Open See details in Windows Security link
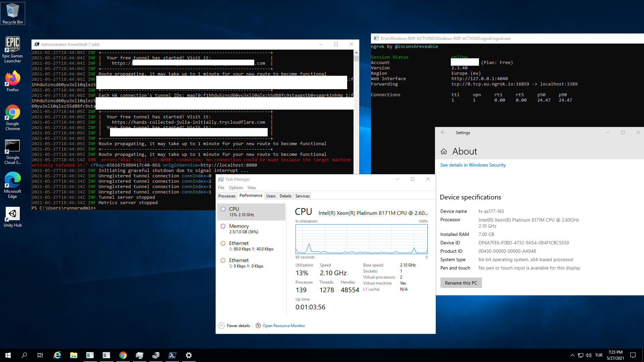644x362 pixels. pos(473,165)
